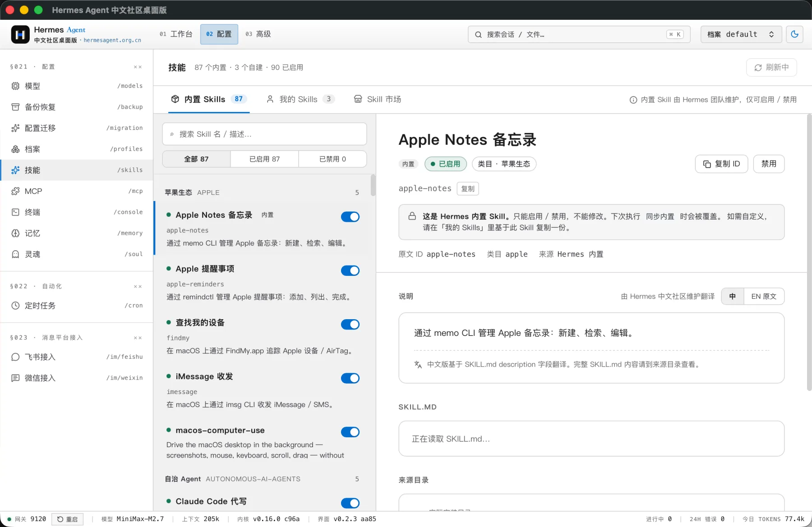Toggle the iMessage 收发 skill switch
The image size is (812, 527).
click(350, 378)
